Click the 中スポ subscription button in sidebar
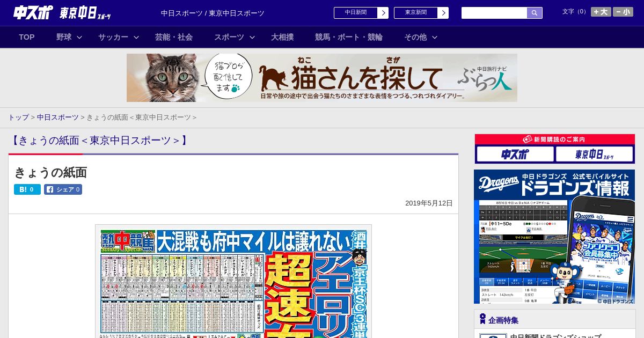This screenshot has height=338, width=644. [x=515, y=155]
